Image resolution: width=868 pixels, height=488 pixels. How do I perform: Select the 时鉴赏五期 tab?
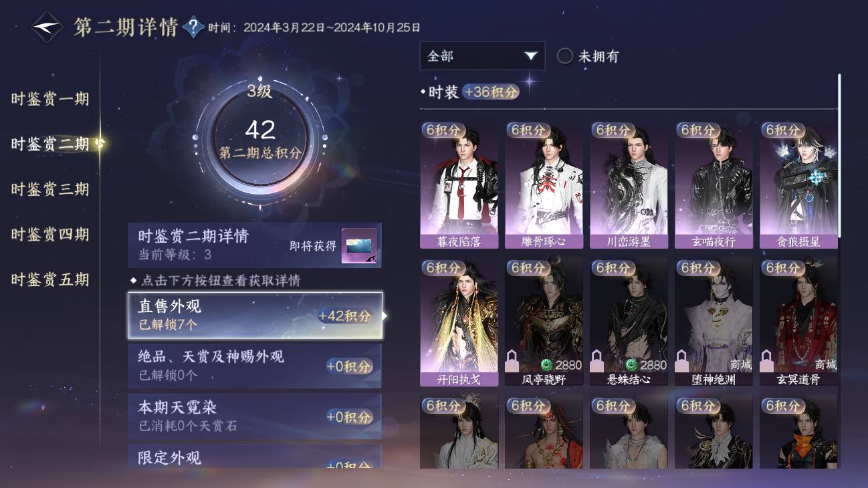point(50,279)
